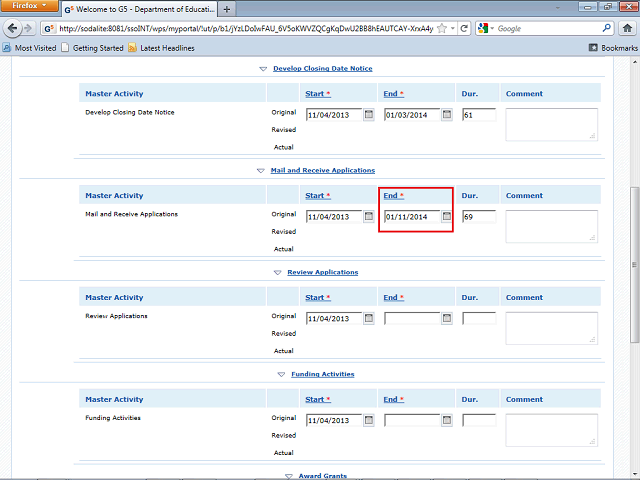The image size is (640, 480).
Task: Click the browser Forward arrow
Action: (x=28, y=28)
